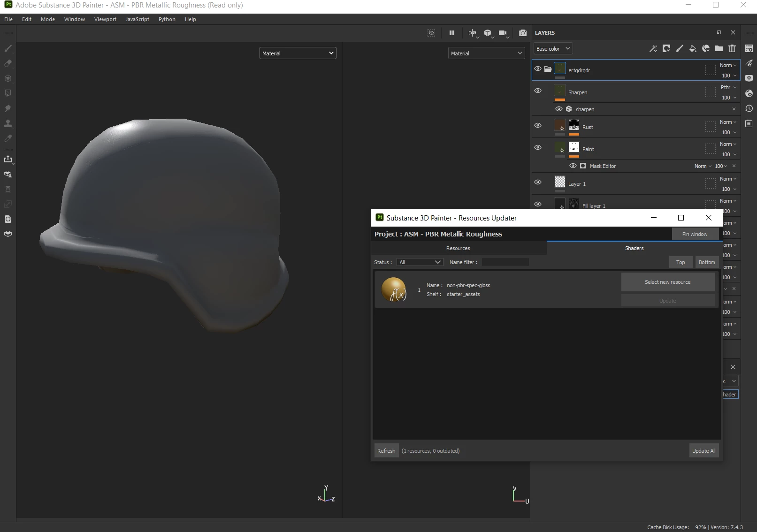Switch to the Resources tab
The width and height of the screenshot is (757, 532).
pos(459,248)
